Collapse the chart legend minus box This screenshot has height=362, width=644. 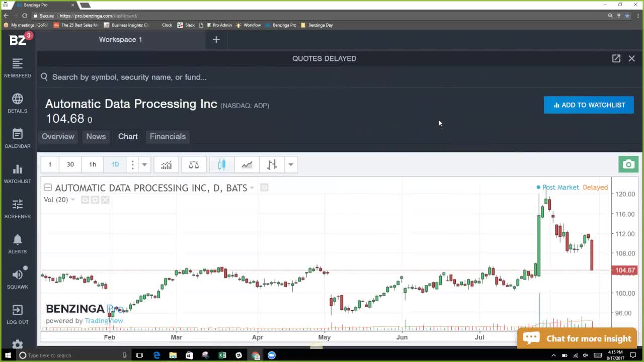(48, 188)
